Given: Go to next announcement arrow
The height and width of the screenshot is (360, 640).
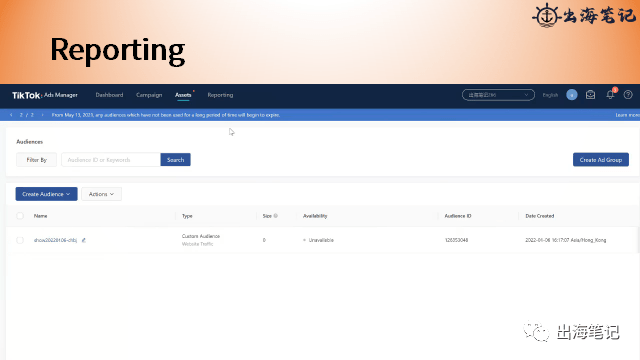Looking at the screenshot, I should point(42,115).
